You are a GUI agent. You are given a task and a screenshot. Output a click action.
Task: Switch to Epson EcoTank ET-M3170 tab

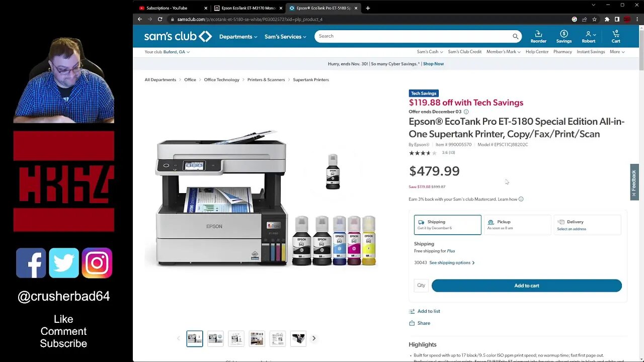tap(248, 8)
